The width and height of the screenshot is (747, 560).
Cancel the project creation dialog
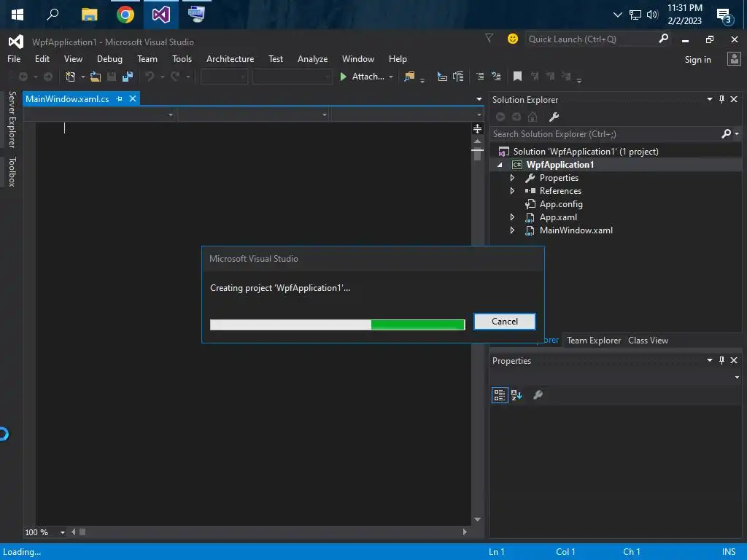(x=505, y=322)
